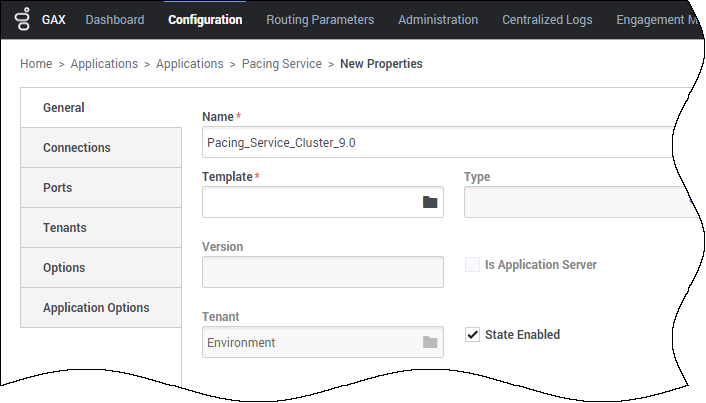Image resolution: width=706 pixels, height=403 pixels.
Task: Open the Type dropdown field
Action: click(581, 202)
